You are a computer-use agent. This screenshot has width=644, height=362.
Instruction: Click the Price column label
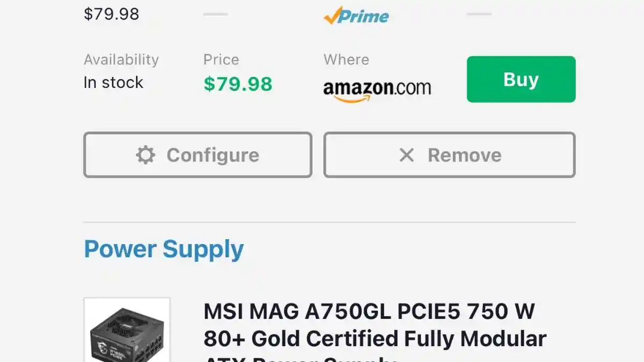[221, 60]
